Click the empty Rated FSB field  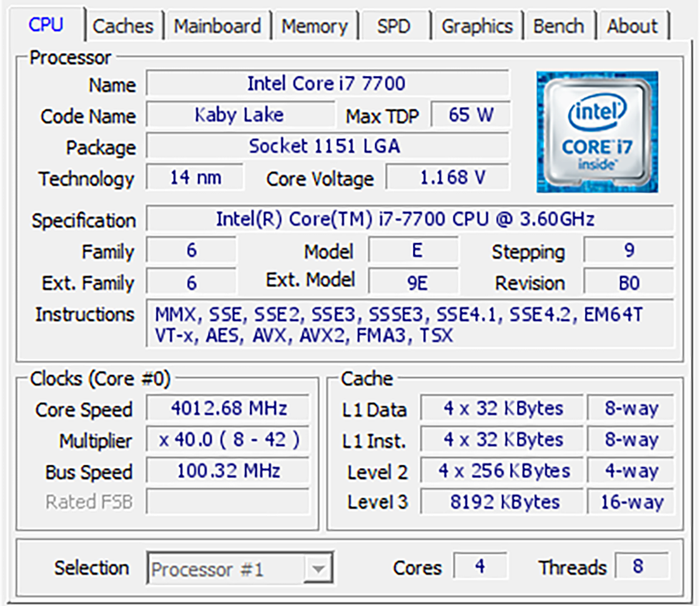click(x=227, y=502)
